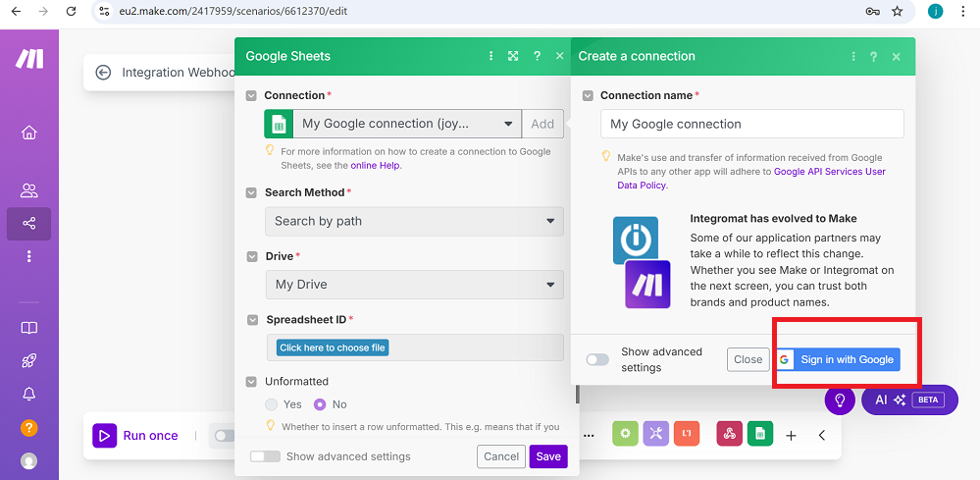Select Yes for Unformatted
This screenshot has height=480, width=980.
272,404
